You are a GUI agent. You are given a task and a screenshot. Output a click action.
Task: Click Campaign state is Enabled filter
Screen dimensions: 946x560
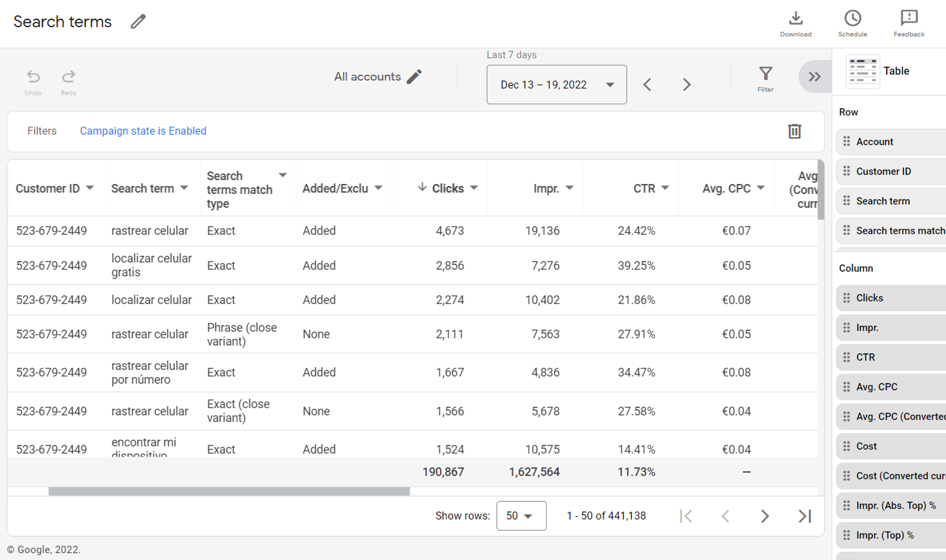pyautogui.click(x=143, y=131)
